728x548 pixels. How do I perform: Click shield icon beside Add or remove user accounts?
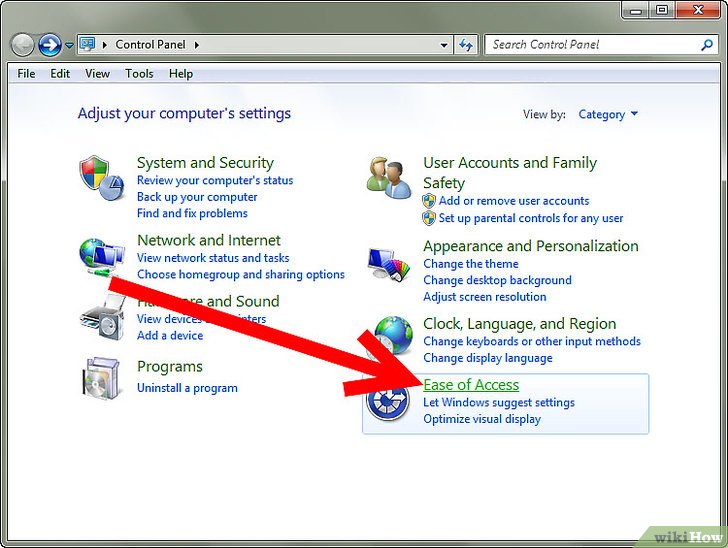click(x=429, y=201)
